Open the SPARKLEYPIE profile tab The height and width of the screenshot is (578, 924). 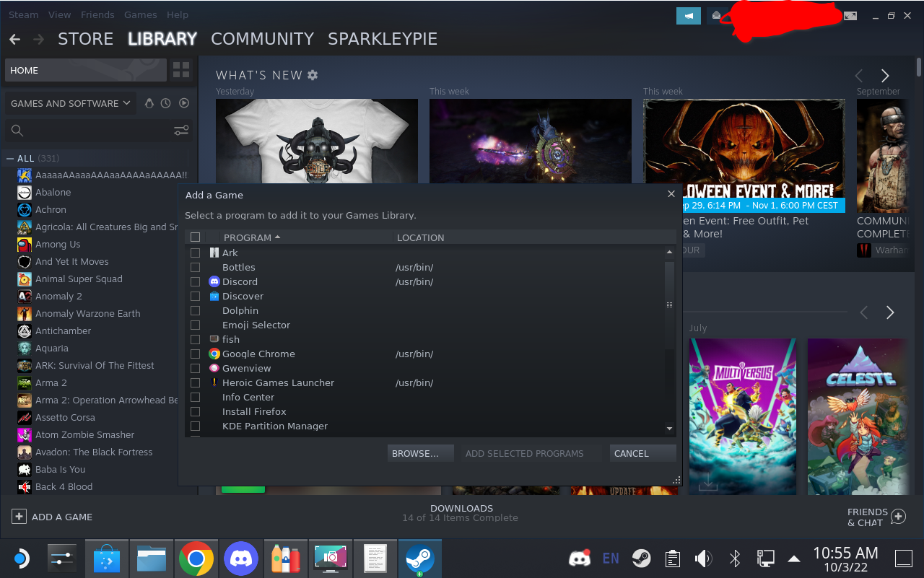click(x=383, y=39)
